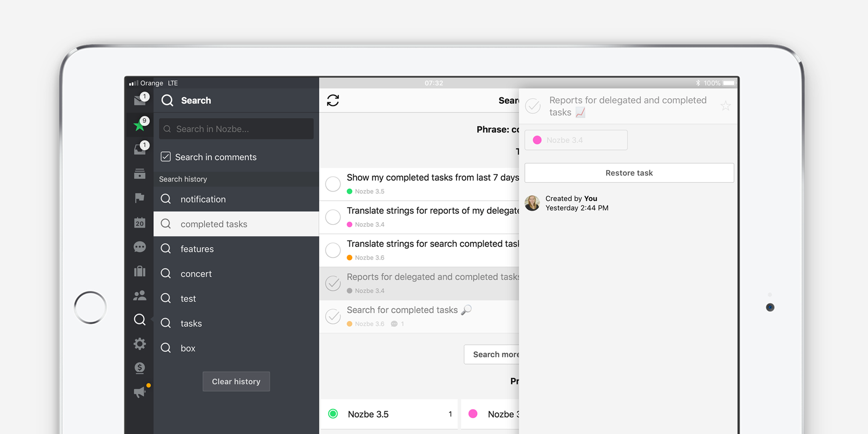Open the Calendar icon showing 20
Image resolution: width=868 pixels, height=434 pixels.
140,223
